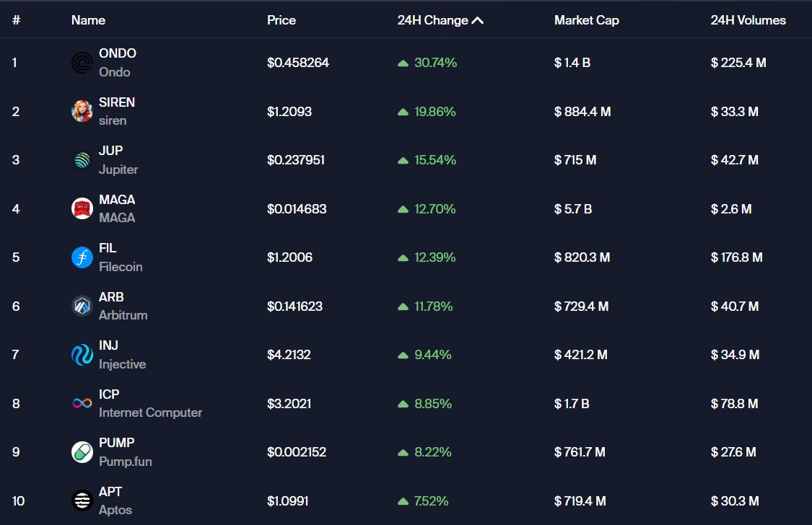Sort by the Name column header
This screenshot has height=525, width=812.
[88, 20]
